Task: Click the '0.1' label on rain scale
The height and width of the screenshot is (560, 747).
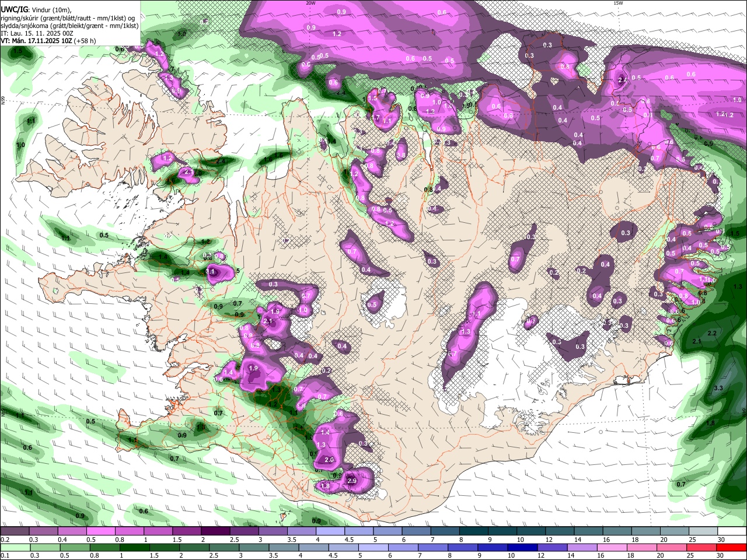Action: [5, 556]
